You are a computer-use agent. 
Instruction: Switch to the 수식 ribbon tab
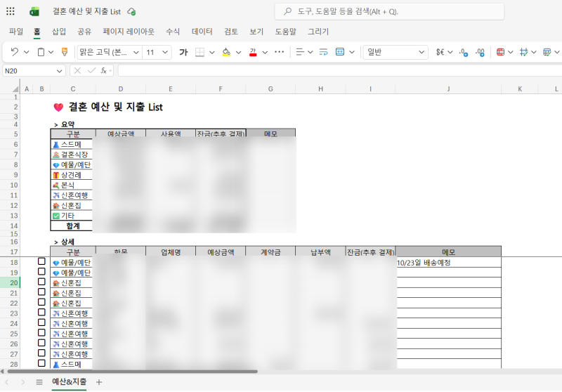coord(173,32)
